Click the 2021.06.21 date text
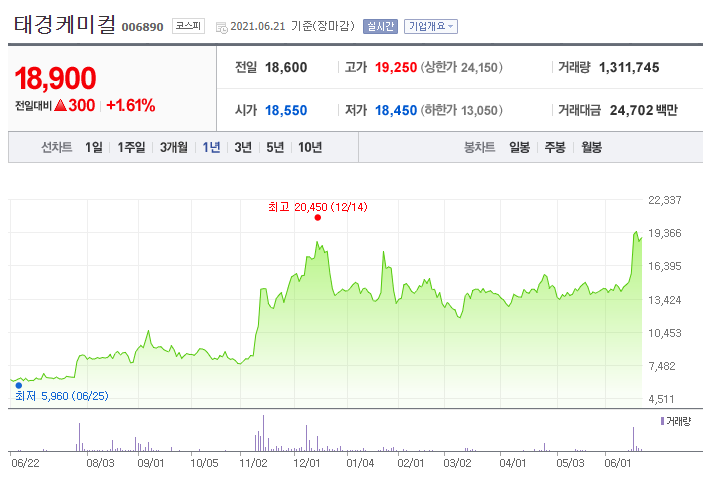Screen dimensions: 703x481 258,26
